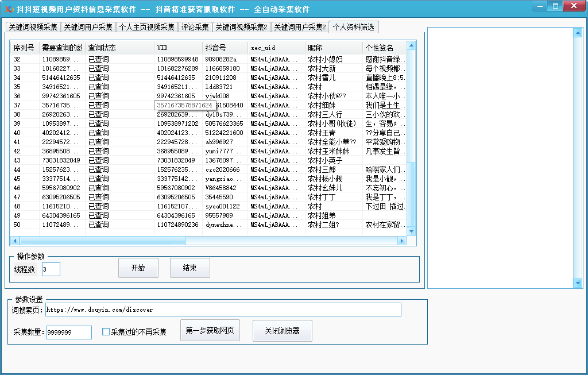The width and height of the screenshot is (588, 375).
Task: Focus the 词搜索页 URL field
Action: coord(223,310)
